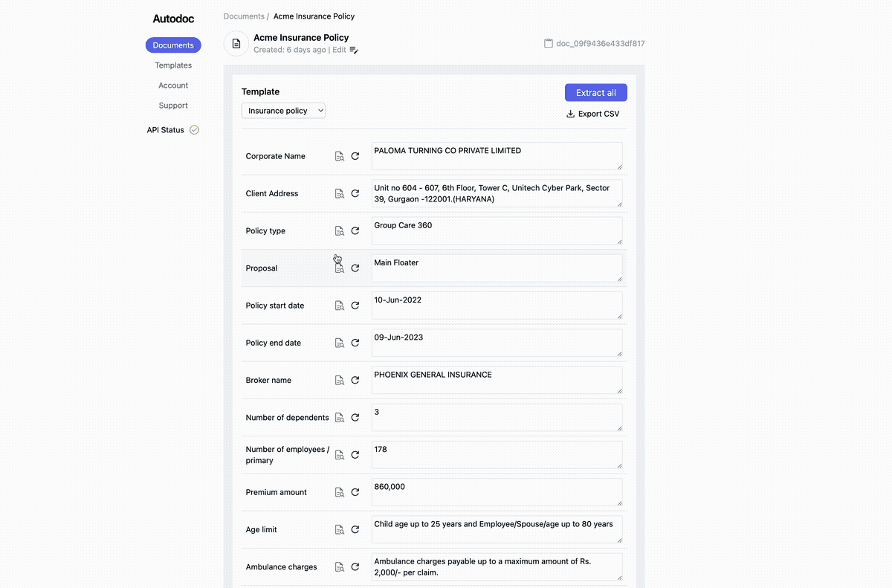Click the 'Policy end date' field label
The image size is (892, 588).
(x=274, y=343)
